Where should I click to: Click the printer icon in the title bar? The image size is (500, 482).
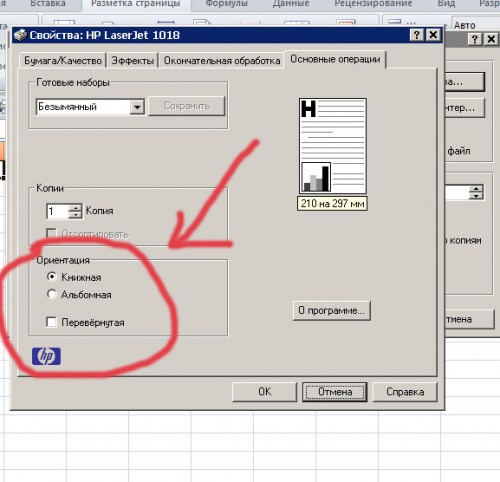click(20, 35)
